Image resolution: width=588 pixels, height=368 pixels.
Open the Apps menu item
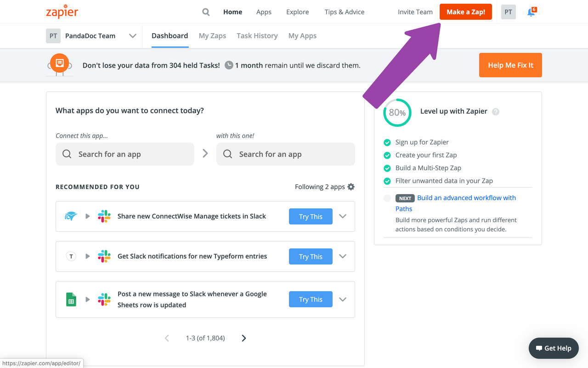pos(264,12)
